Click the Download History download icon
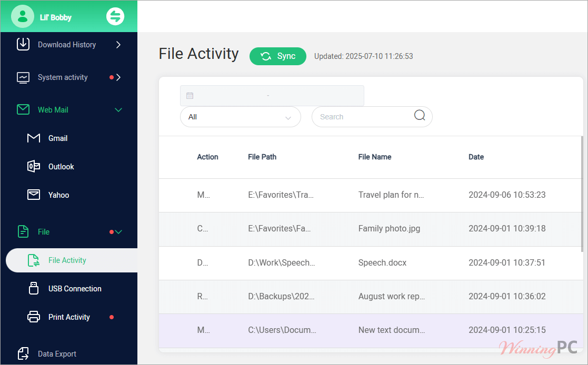 23,44
